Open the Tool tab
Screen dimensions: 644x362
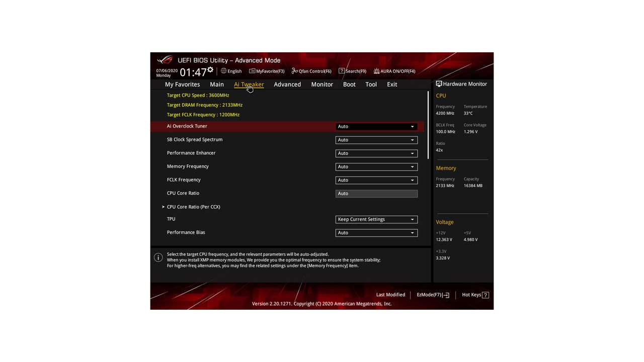(371, 84)
